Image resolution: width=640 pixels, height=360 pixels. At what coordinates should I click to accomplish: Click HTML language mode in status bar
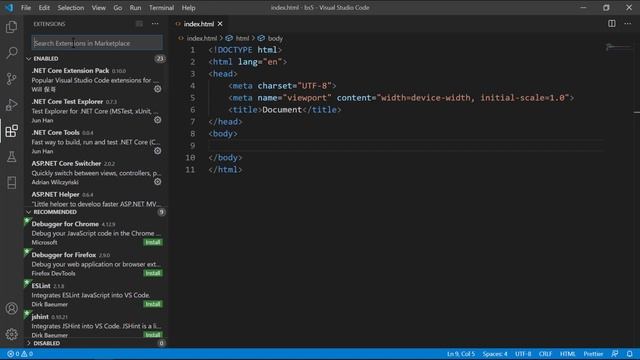[x=567, y=354]
